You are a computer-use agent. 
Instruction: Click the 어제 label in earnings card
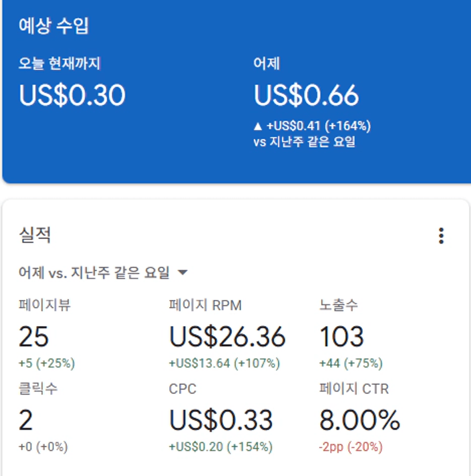click(267, 63)
